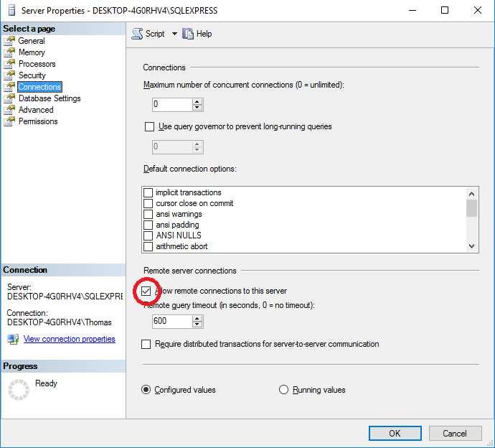The width and height of the screenshot is (495, 448).
Task: Uncheck Allow remote connections to this server
Action: [x=146, y=291]
